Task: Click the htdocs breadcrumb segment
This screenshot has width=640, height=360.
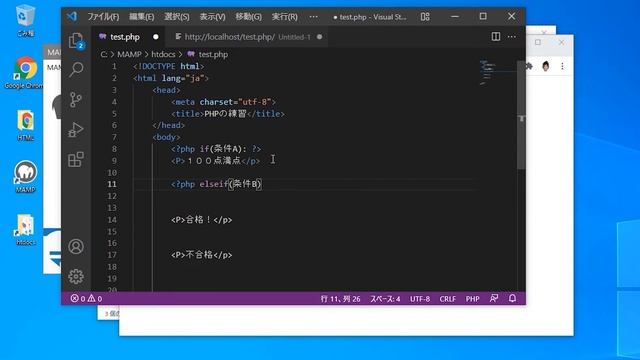Action: (x=163, y=54)
